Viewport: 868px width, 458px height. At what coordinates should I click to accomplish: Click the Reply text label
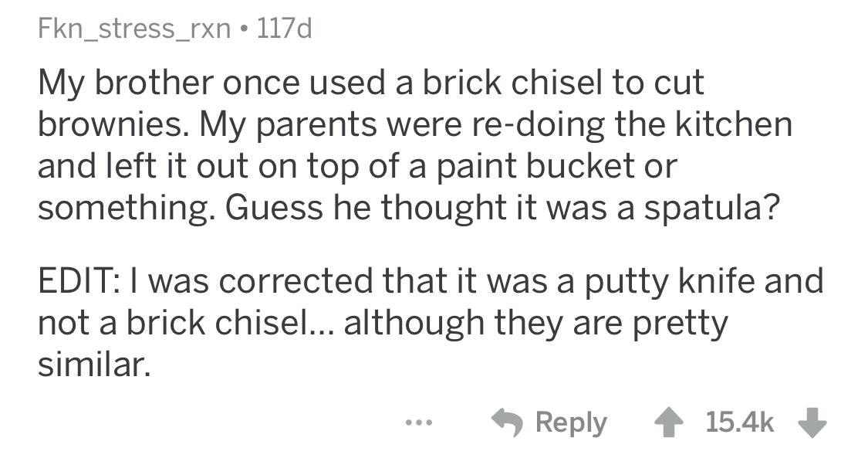(x=571, y=422)
